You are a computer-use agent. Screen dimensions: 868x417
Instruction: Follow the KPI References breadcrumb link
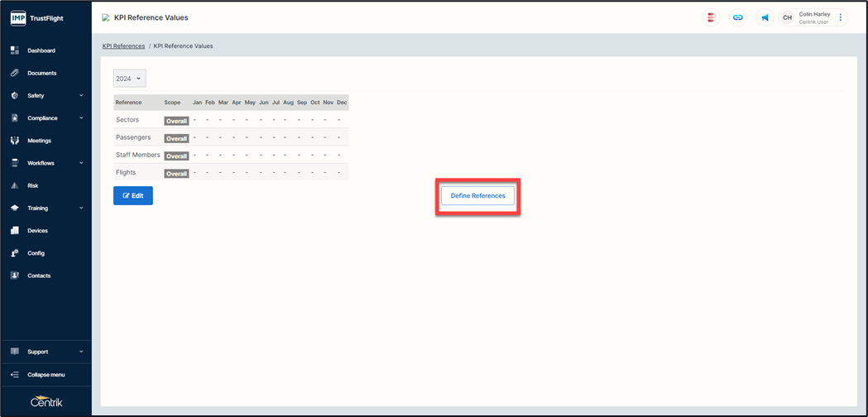(123, 46)
